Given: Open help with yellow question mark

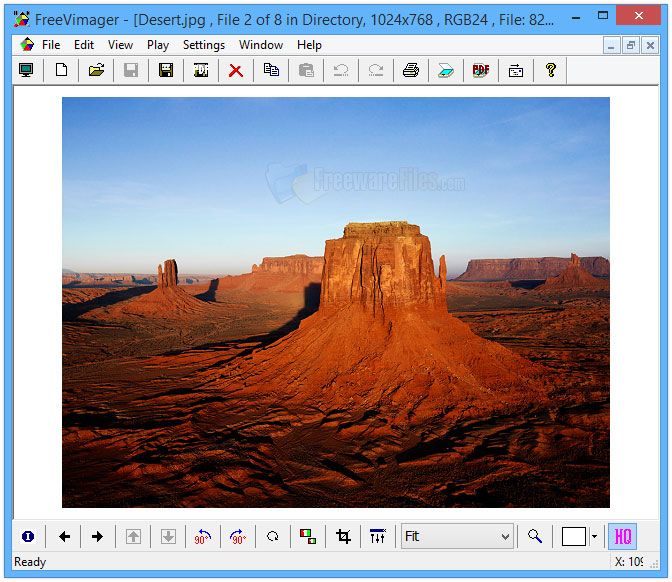Looking at the screenshot, I should tap(551, 70).
